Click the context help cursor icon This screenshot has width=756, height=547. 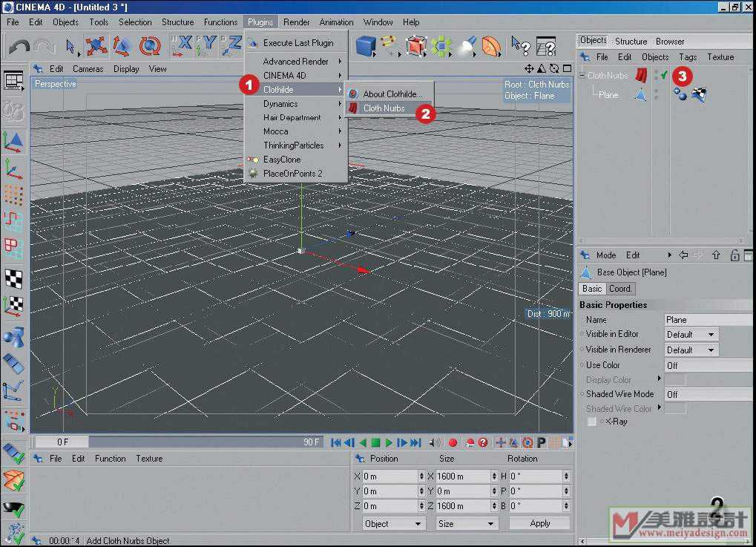pos(521,46)
